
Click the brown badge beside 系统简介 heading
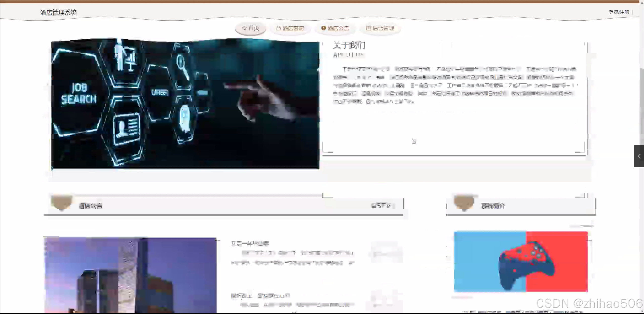click(x=464, y=203)
